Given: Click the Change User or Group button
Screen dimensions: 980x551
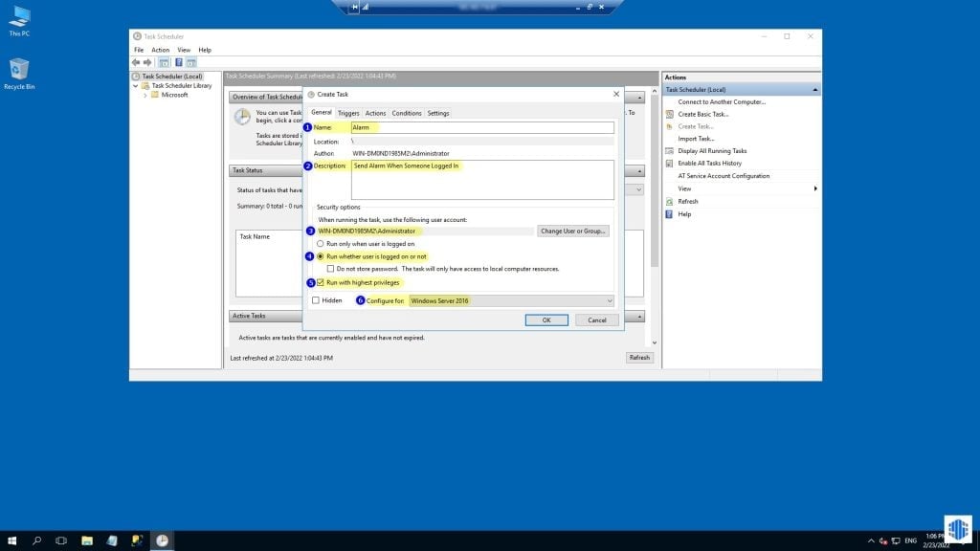Looking at the screenshot, I should point(573,231).
